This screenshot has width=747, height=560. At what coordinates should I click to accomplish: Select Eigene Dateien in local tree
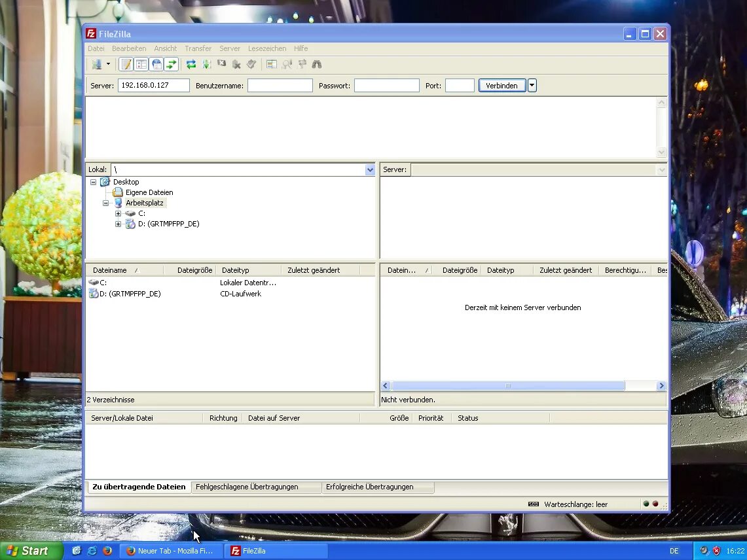149,192
